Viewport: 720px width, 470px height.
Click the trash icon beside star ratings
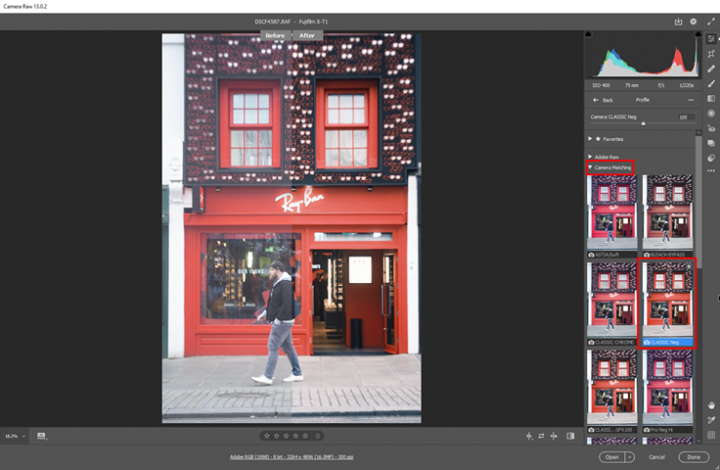[x=318, y=436]
